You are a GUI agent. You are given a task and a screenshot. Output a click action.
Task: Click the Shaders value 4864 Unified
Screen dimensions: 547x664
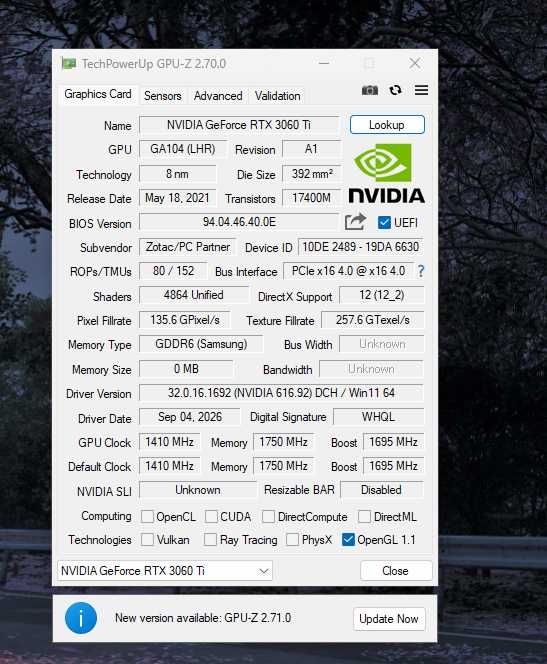coord(194,295)
